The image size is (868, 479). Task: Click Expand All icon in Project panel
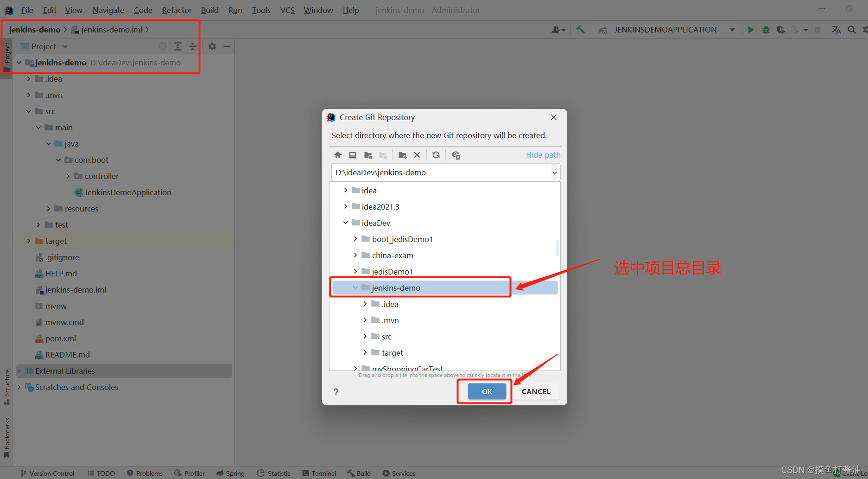click(178, 46)
